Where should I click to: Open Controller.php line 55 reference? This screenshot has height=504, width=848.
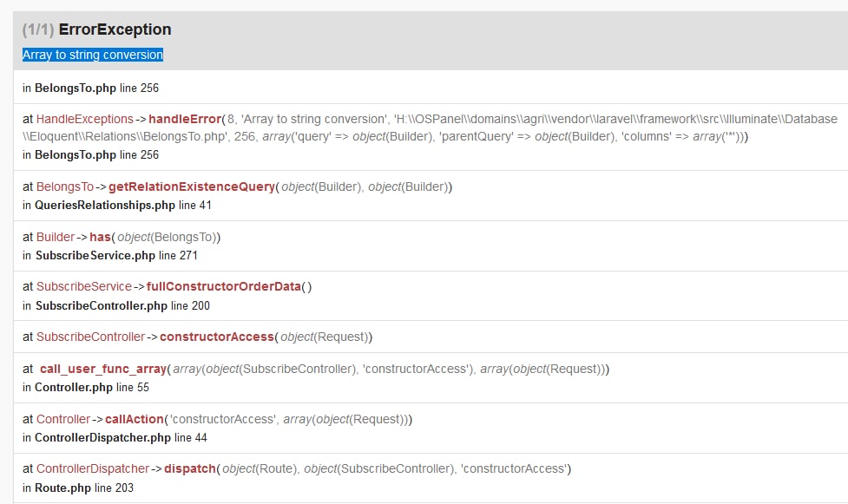[x=74, y=387]
